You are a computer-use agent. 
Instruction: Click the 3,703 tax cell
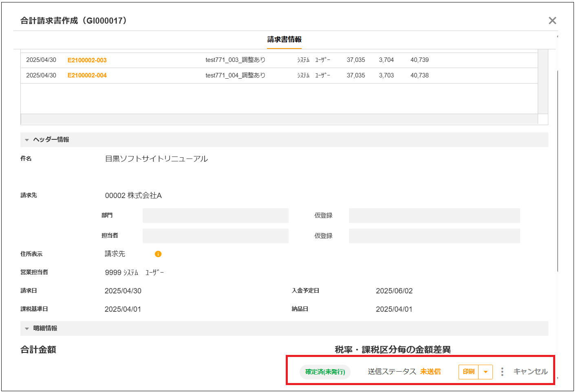coord(386,75)
